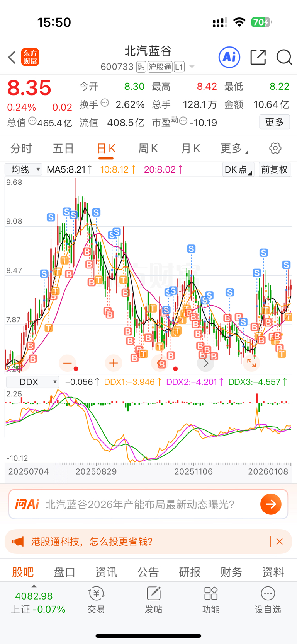Open the 均线 indicator dropdown
Viewport: 297px width, 644px height.
[24, 169]
